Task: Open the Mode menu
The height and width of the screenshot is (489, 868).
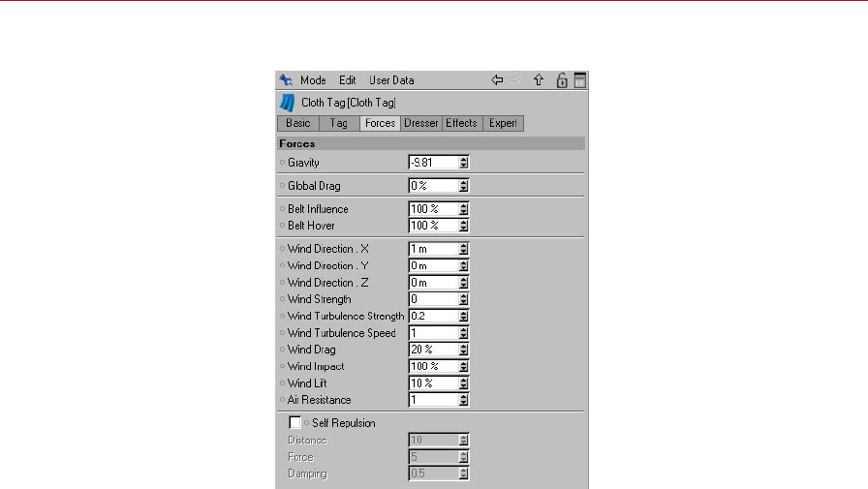Action: click(313, 80)
